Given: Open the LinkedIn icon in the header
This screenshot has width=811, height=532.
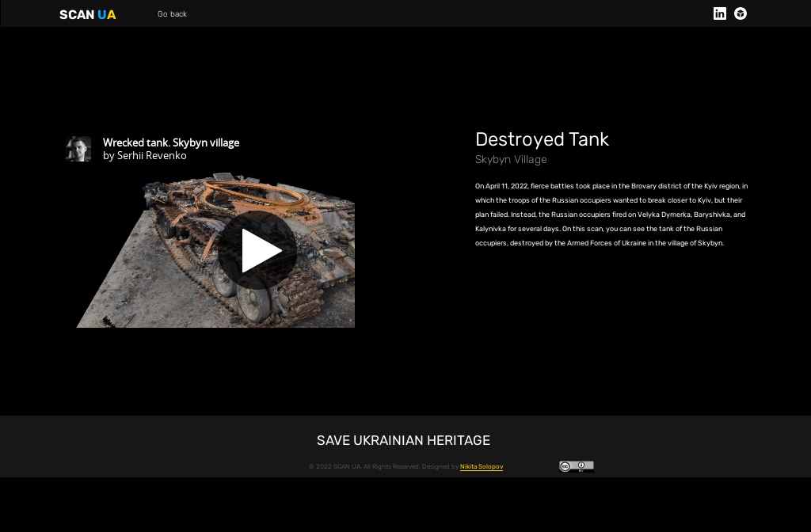Looking at the screenshot, I should click(x=720, y=13).
